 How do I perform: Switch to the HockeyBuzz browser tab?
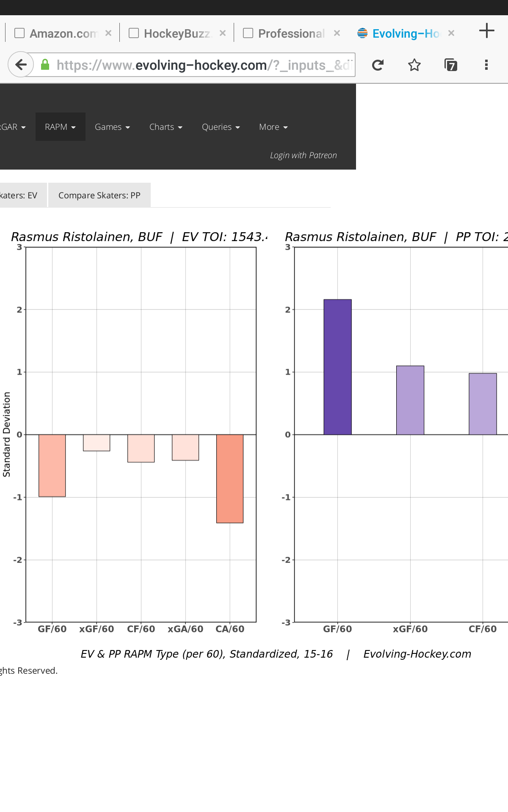point(177,33)
